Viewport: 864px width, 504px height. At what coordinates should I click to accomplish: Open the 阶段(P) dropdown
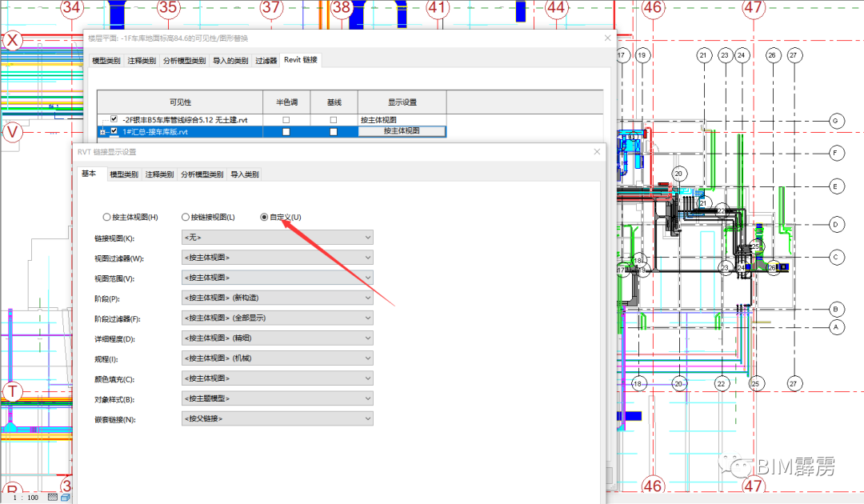tap(277, 298)
